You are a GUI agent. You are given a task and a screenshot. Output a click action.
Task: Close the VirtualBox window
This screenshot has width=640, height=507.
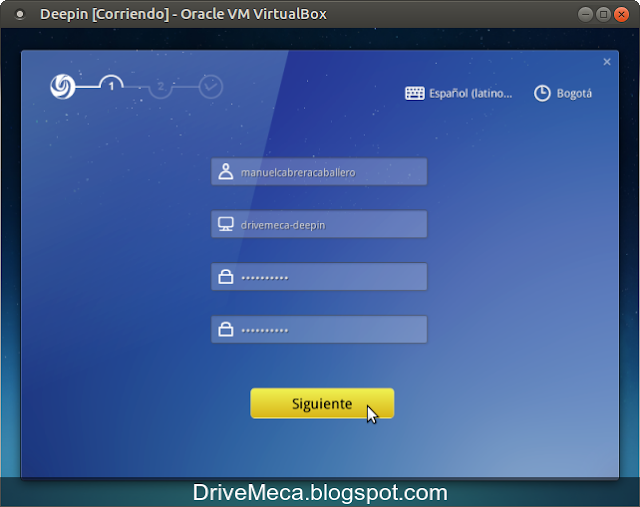(x=622, y=15)
